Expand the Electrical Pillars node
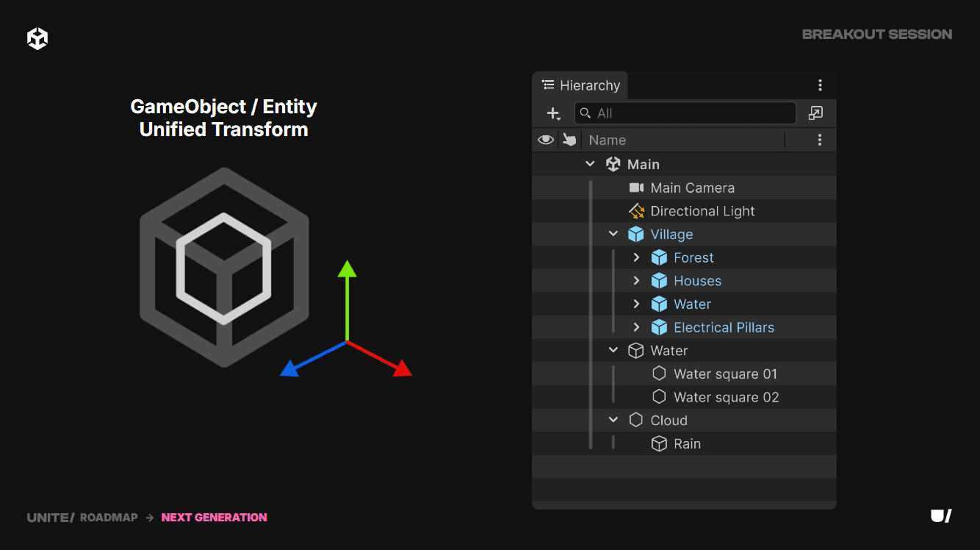Screen dimensions: 980x550 (637, 328)
